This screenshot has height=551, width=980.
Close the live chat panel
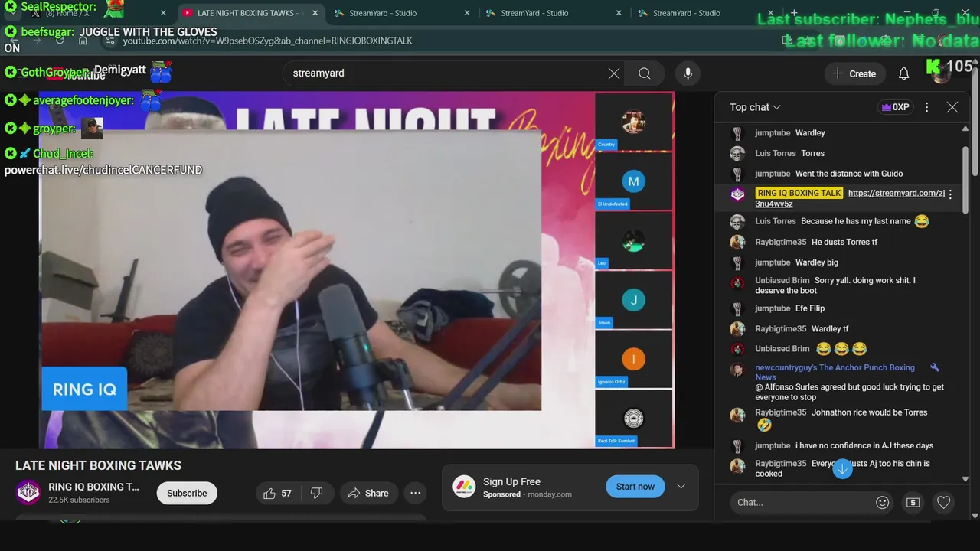pyautogui.click(x=952, y=107)
